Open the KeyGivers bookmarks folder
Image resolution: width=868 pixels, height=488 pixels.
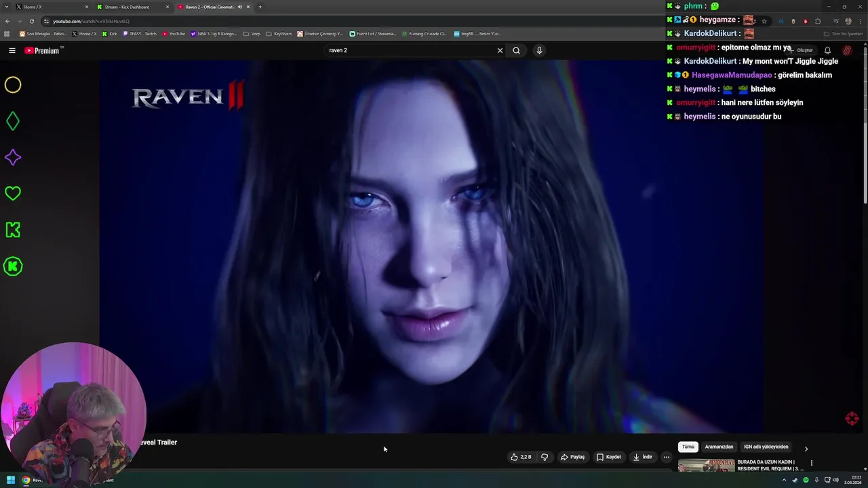(x=279, y=33)
